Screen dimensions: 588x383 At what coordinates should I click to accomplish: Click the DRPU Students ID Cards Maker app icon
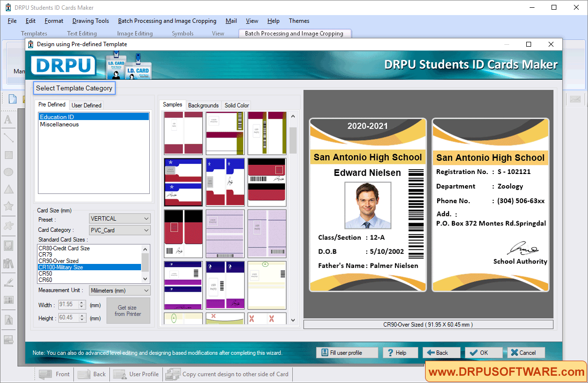point(8,7)
